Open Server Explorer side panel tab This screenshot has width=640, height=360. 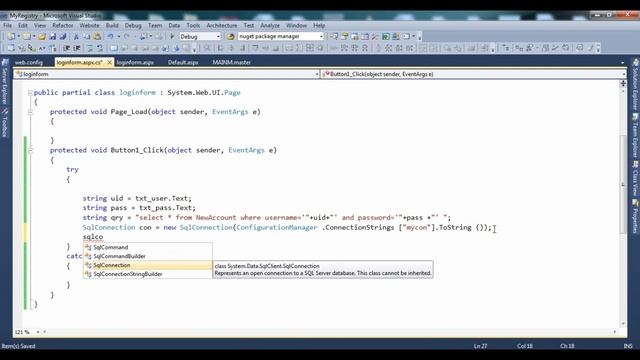tap(5, 82)
